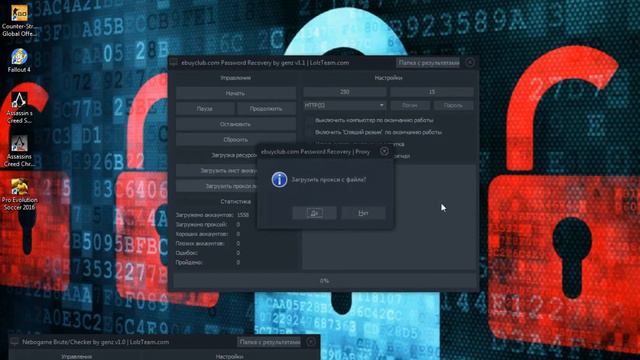Screen dimensions: 640x360
Task: Click the 'Хороших аккаунтов' statistic row
Action: pyautogui.click(x=208, y=234)
